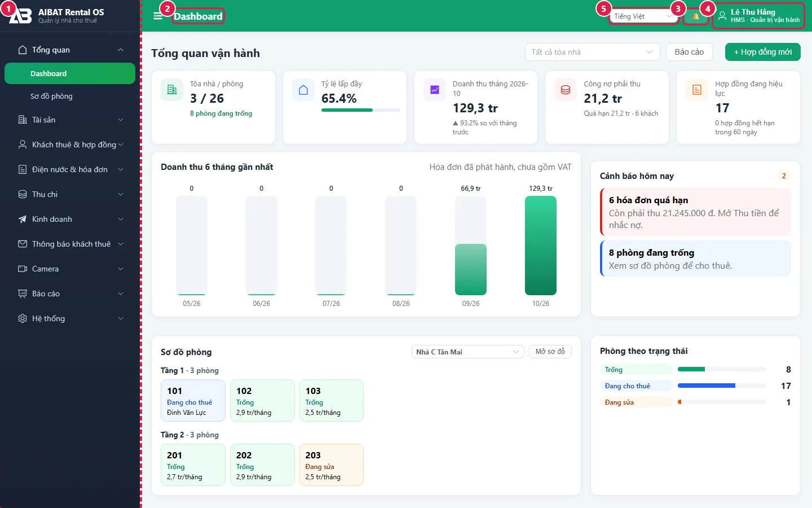Click the Doanh thu tháng chart icon
Viewport: 812px width, 508px height.
tap(435, 90)
